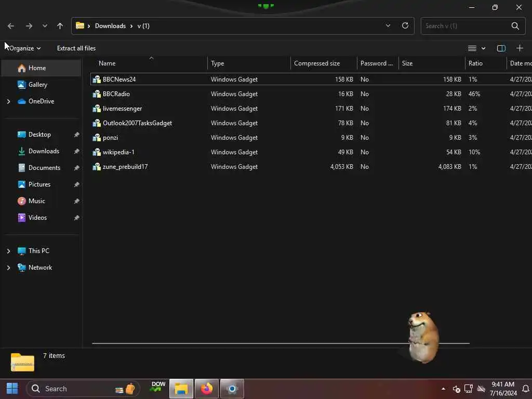This screenshot has width=532, height=399.
Task: Click File Explorer on the taskbar
Action: [x=181, y=389]
